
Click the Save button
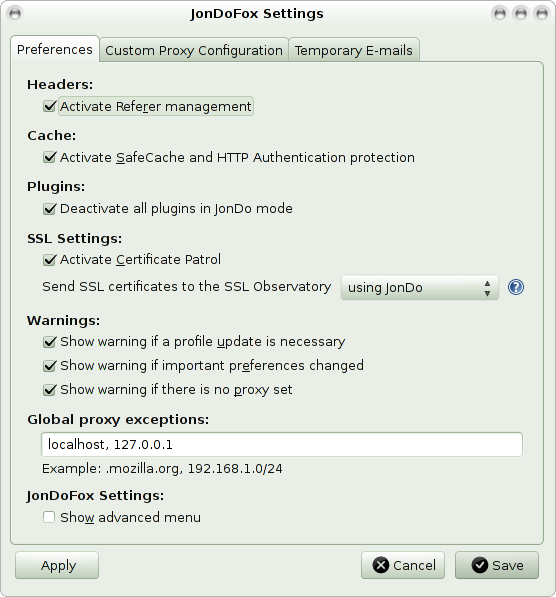[497, 565]
